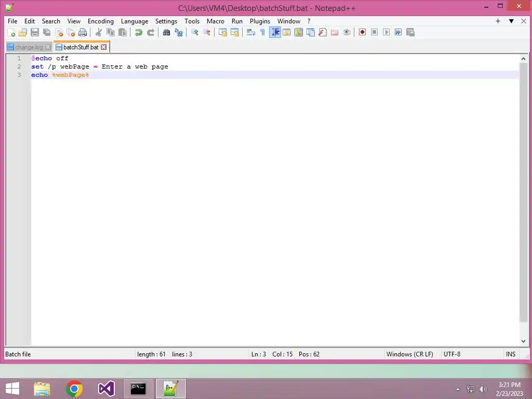The height and width of the screenshot is (399, 532).
Task: Toggle file monitoring eye icon
Action: (347, 32)
